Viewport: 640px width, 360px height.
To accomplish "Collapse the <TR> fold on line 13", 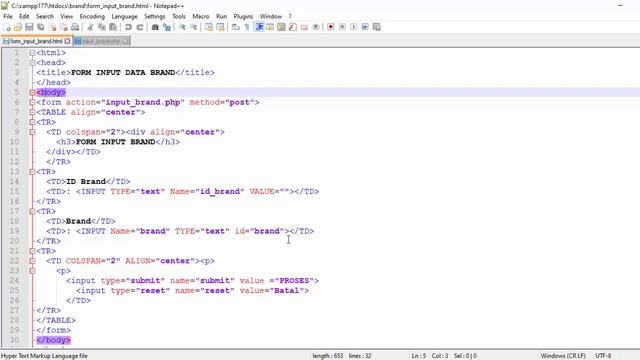I will click(32, 172).
